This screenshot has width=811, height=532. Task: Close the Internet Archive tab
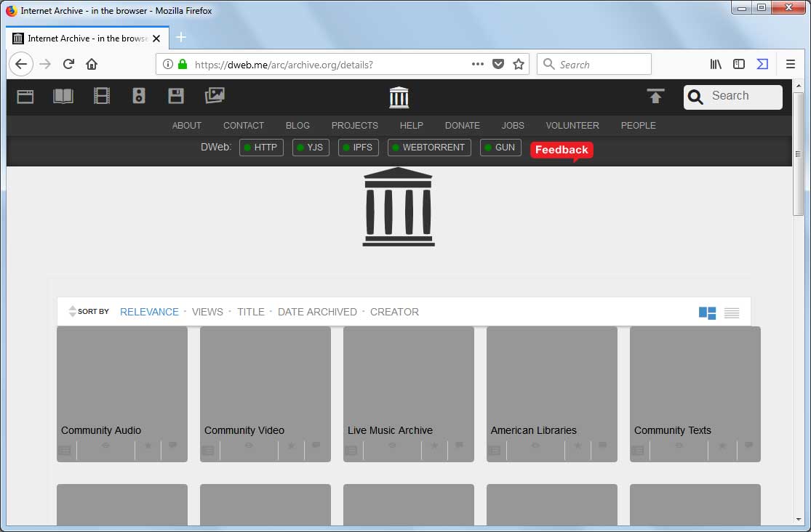[156, 39]
